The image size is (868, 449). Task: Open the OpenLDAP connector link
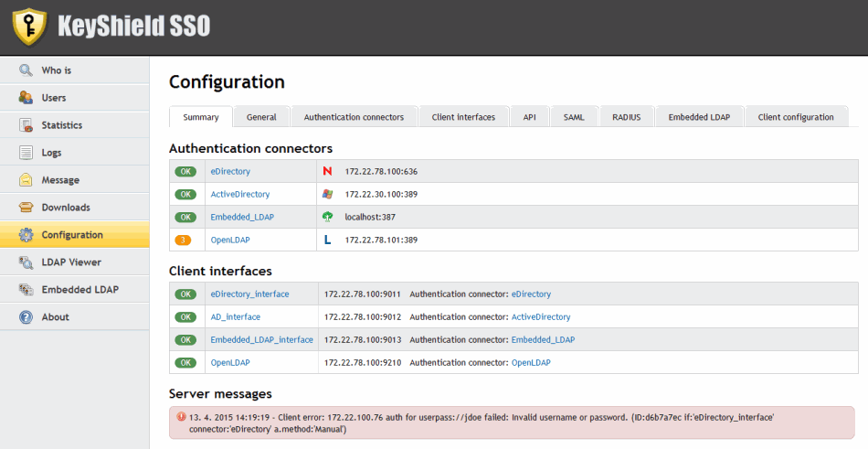[x=230, y=240]
